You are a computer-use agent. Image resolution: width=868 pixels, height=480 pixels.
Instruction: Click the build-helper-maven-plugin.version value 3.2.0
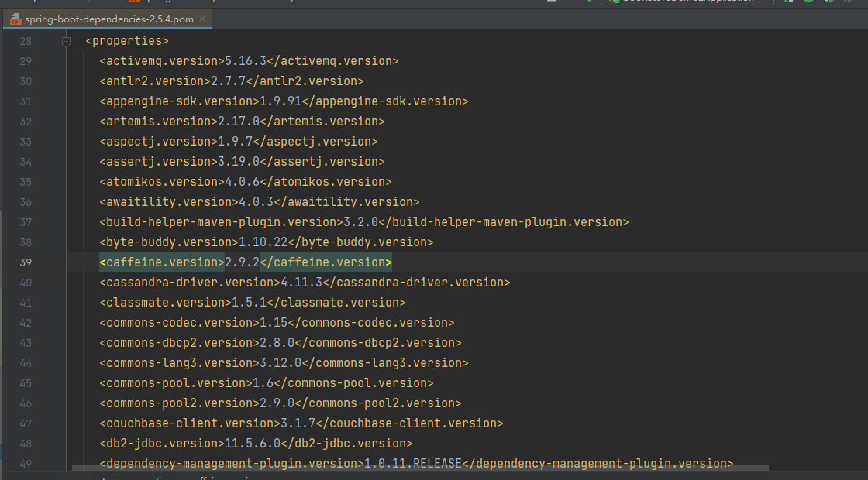click(360, 221)
